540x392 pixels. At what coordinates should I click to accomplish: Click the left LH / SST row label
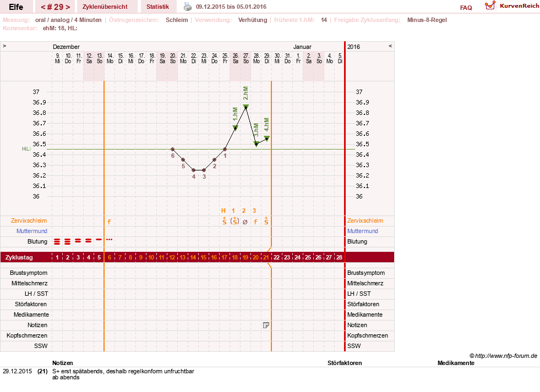tap(36, 294)
